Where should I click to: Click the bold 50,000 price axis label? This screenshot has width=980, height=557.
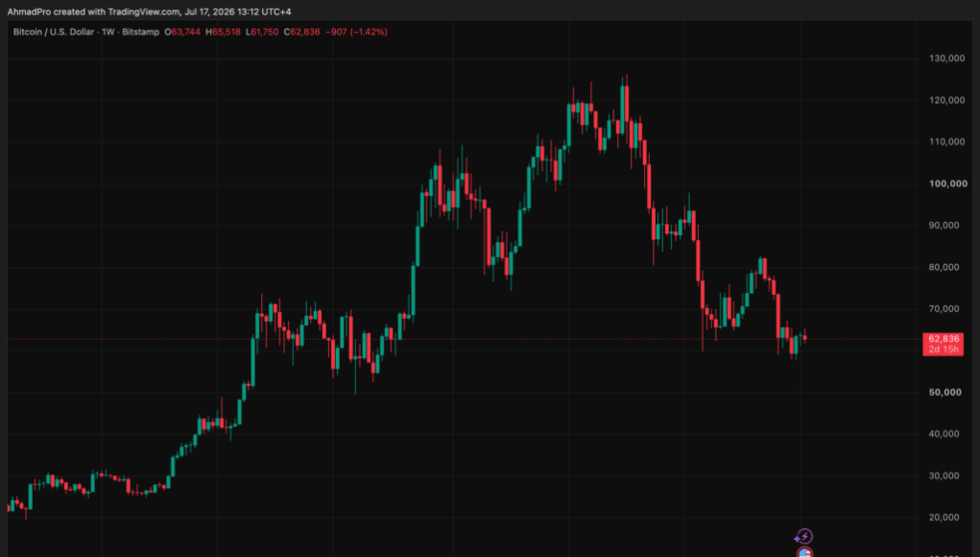point(945,393)
